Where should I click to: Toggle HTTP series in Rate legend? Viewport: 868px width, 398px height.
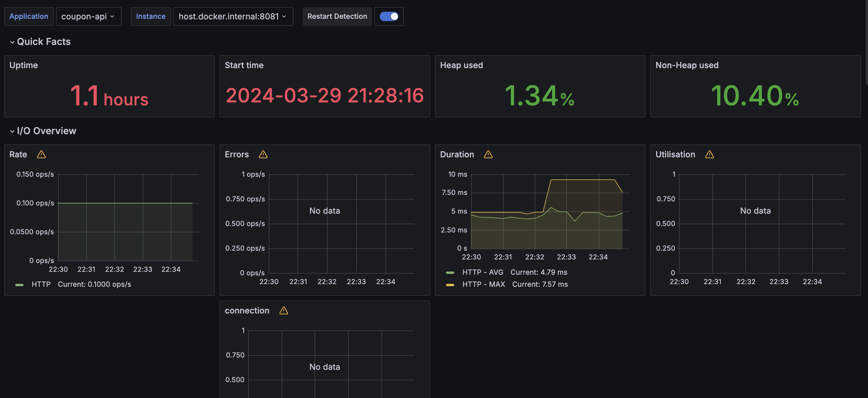(x=41, y=284)
